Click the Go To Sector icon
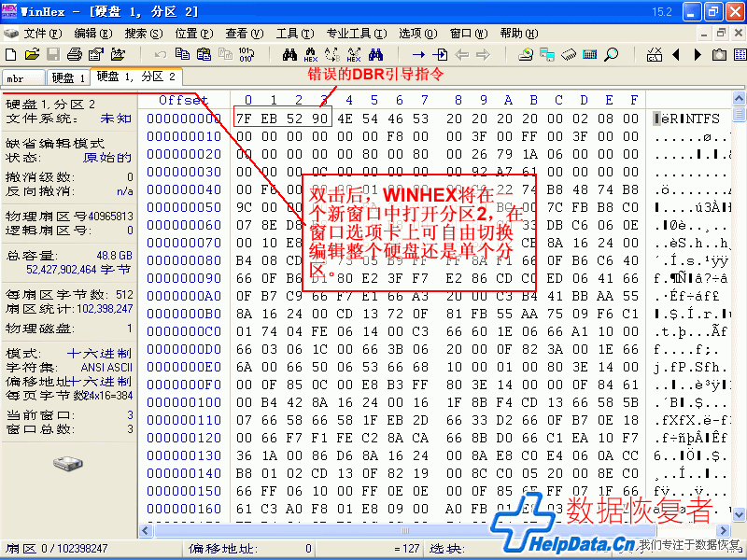This screenshot has width=747, height=560. (x=440, y=54)
